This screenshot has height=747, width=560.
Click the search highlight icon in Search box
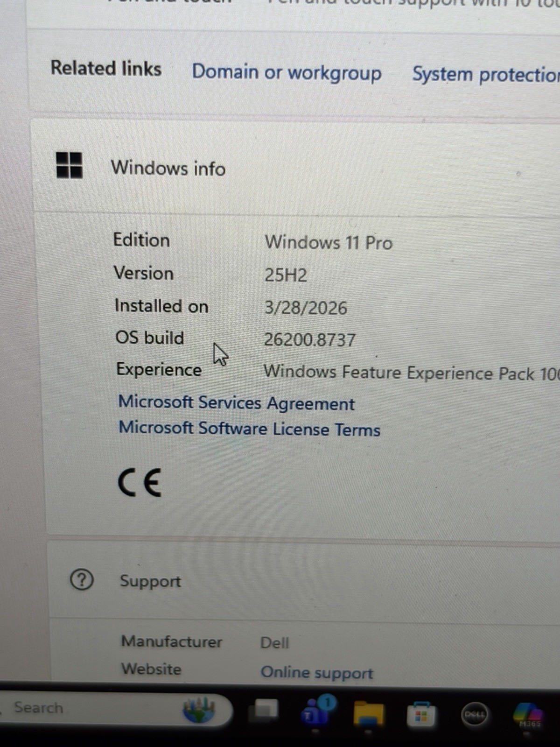click(199, 710)
